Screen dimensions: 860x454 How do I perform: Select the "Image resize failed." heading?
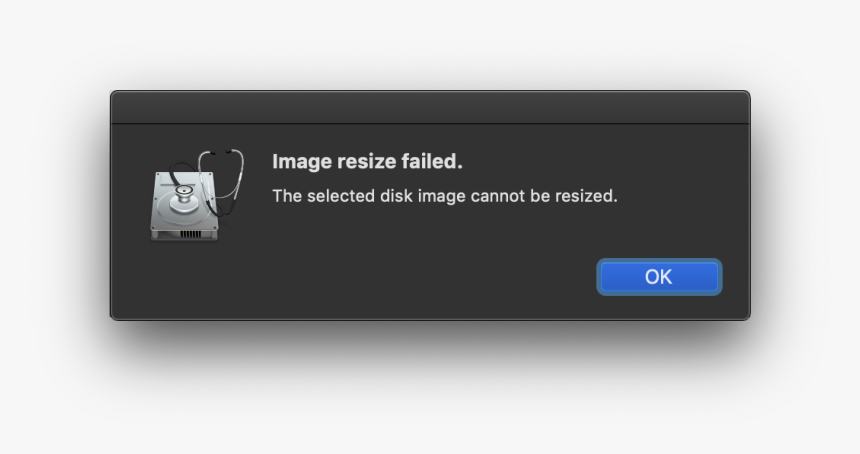[367, 162]
